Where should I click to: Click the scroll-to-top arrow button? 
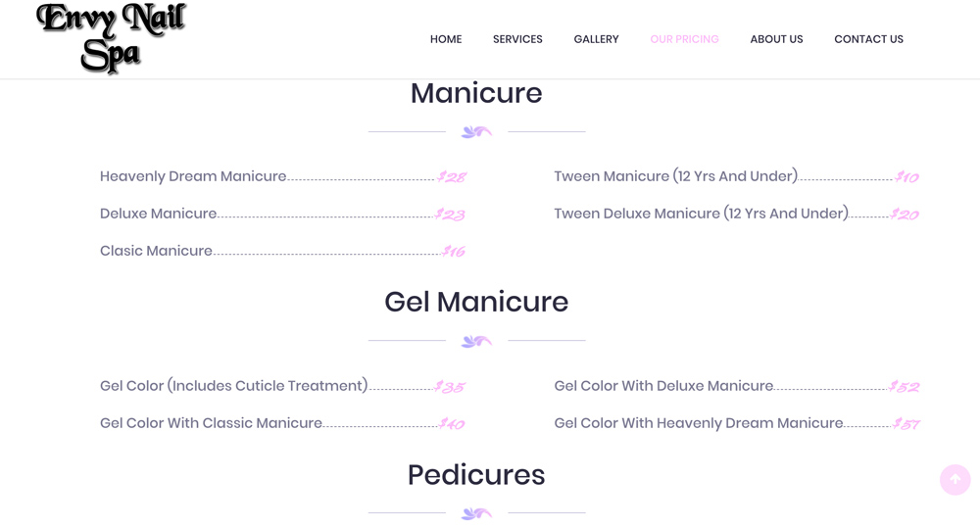955,480
